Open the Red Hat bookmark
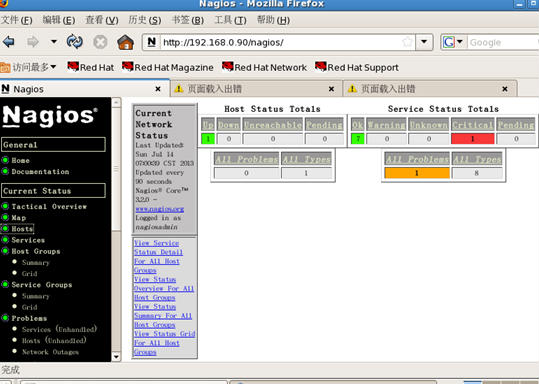 [x=91, y=67]
